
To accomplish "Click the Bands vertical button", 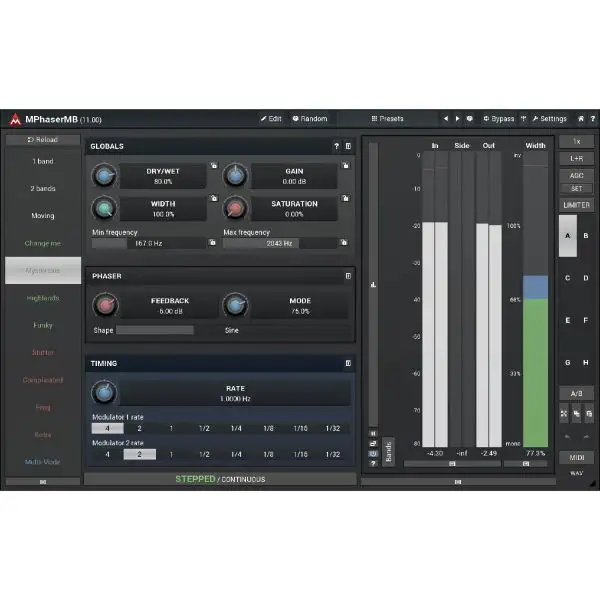I will point(388,452).
